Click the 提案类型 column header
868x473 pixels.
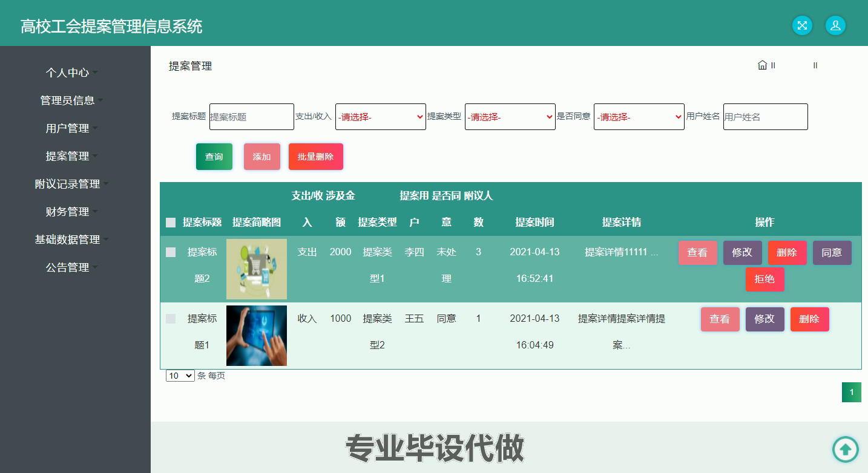[x=378, y=223]
